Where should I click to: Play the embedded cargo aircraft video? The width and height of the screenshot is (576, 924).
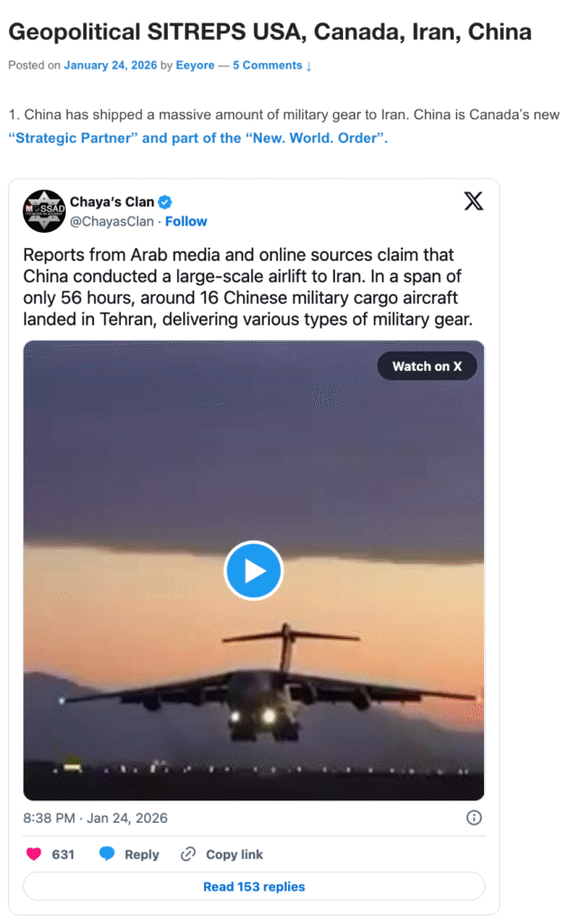[x=254, y=570]
